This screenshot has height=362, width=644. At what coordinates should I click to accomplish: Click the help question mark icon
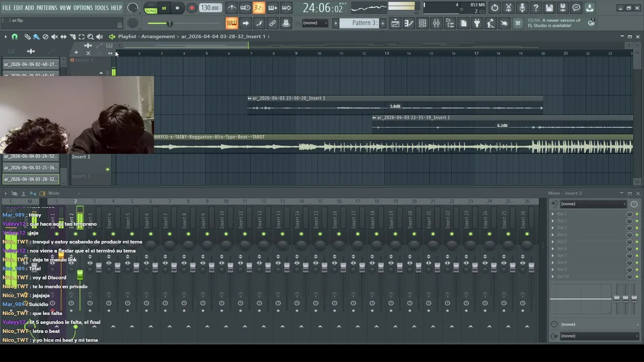(x=536, y=8)
